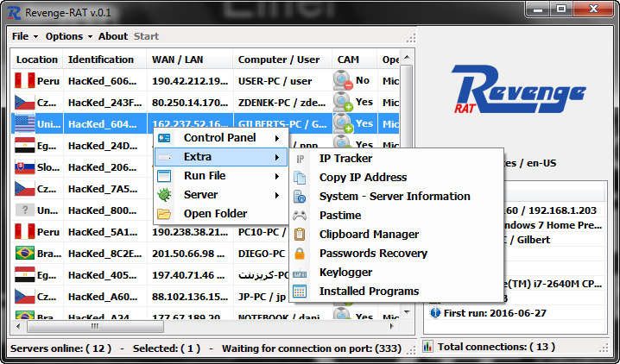
Task: Click the horizontal scrollbar right arrow
Action: [391, 326]
